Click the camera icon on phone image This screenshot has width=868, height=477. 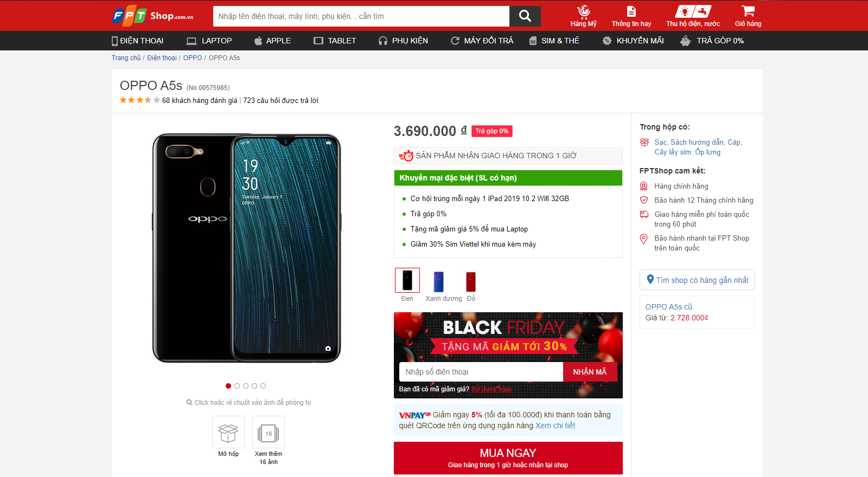click(328, 349)
